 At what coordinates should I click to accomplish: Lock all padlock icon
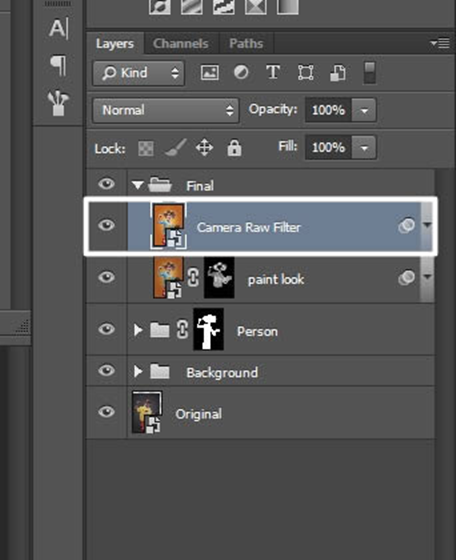click(x=234, y=148)
